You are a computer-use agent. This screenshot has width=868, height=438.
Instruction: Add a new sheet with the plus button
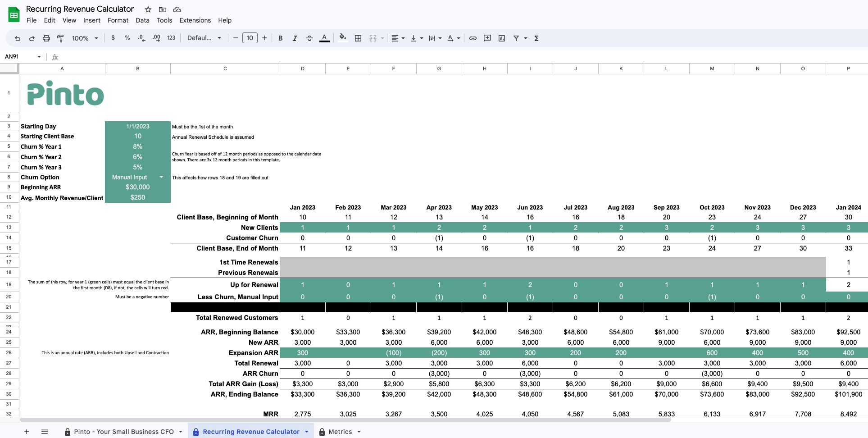tap(27, 432)
